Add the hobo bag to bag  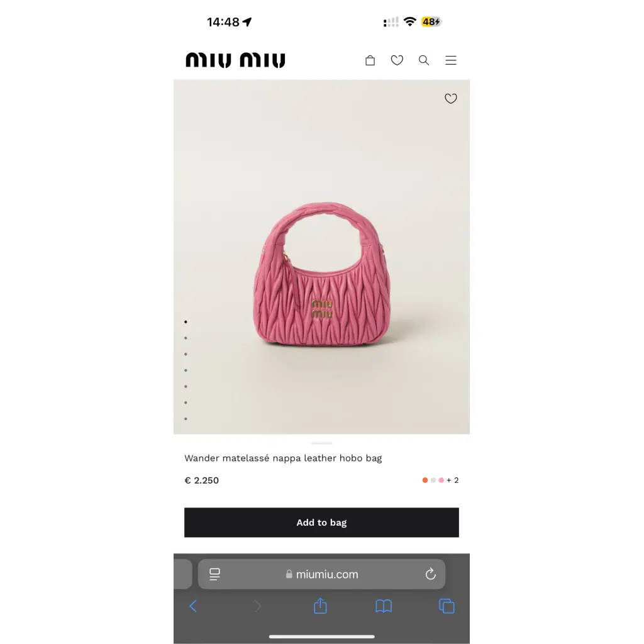click(321, 523)
